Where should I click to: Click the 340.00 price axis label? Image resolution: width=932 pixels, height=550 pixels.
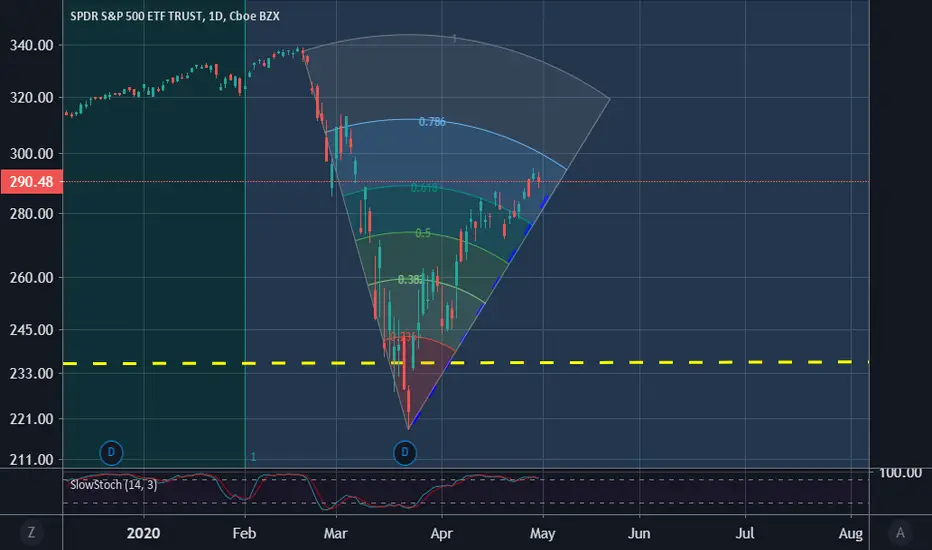tap(32, 45)
